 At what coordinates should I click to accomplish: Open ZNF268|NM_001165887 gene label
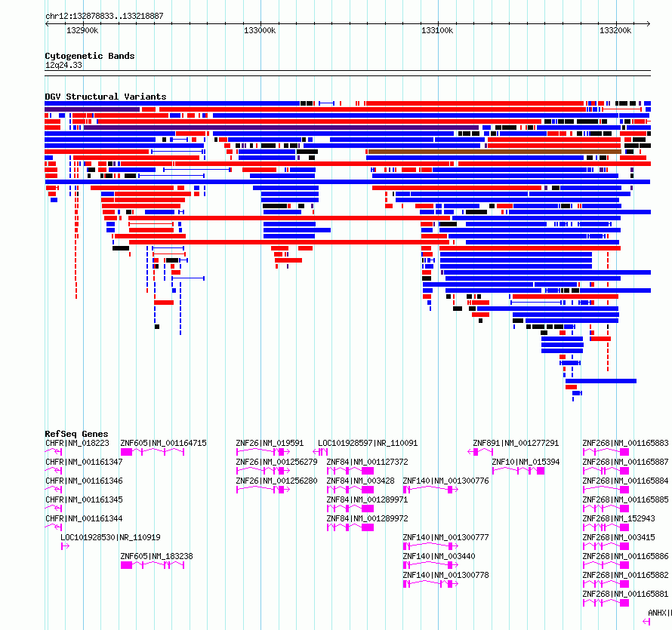coord(625,462)
